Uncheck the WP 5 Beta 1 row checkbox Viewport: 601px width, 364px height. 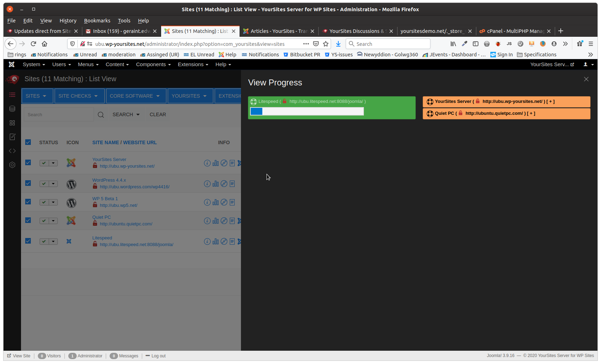(28, 202)
